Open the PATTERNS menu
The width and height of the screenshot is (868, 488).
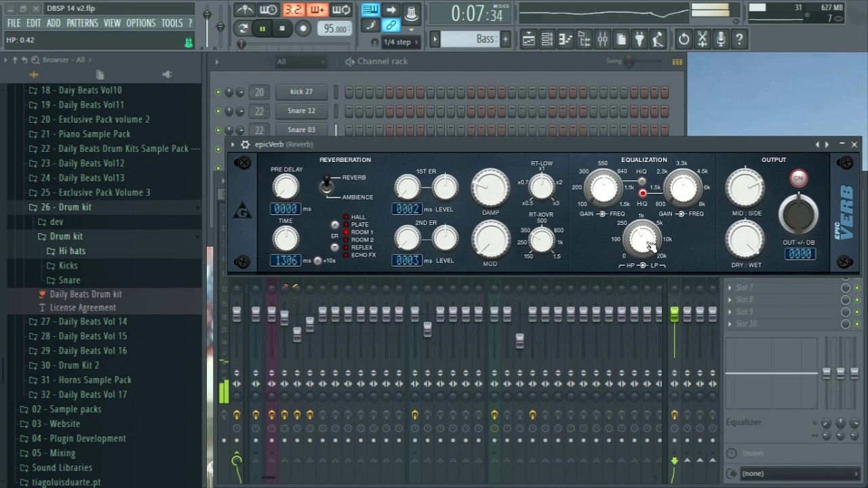[x=83, y=23]
